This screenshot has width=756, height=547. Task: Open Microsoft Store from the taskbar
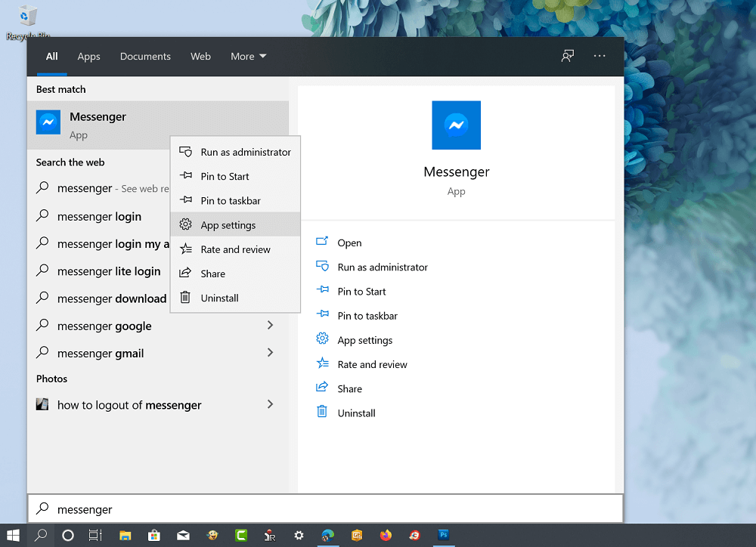coord(154,535)
